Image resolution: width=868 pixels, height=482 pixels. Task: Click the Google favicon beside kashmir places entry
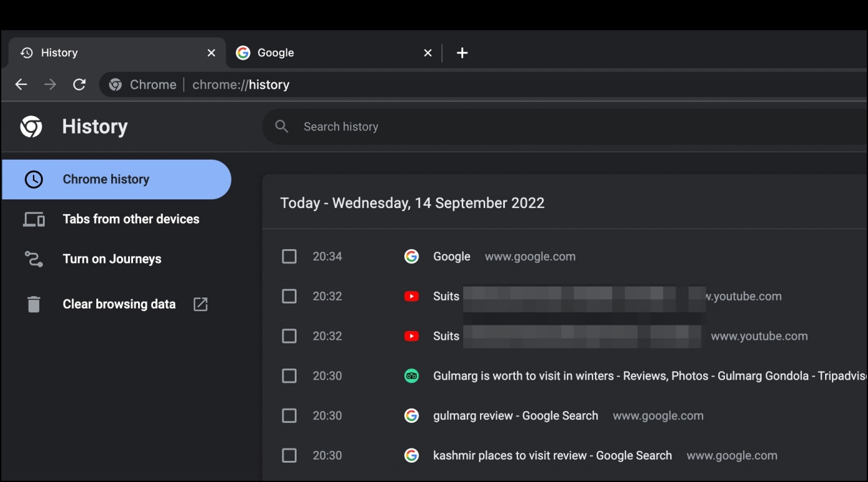pos(411,455)
